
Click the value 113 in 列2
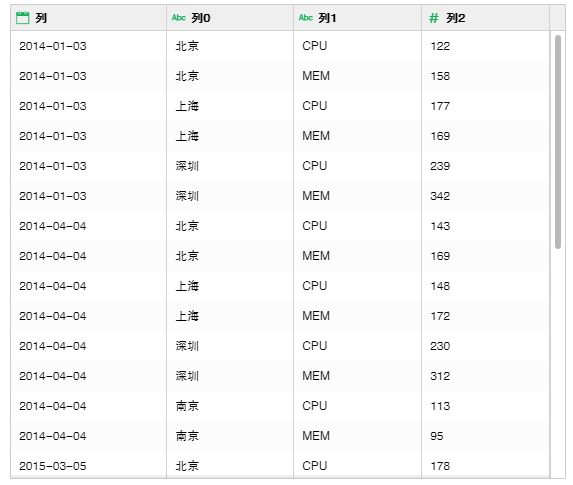440,406
